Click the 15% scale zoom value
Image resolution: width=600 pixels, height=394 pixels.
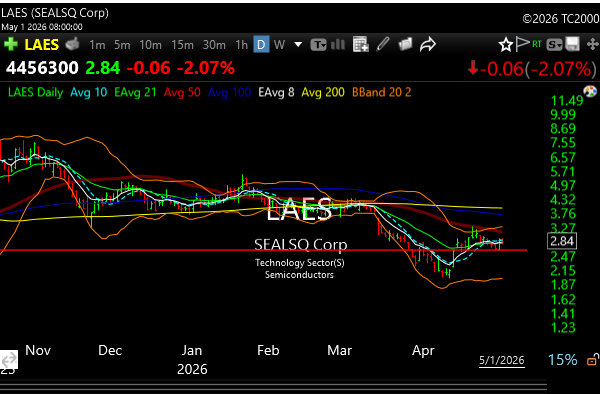tap(562, 360)
